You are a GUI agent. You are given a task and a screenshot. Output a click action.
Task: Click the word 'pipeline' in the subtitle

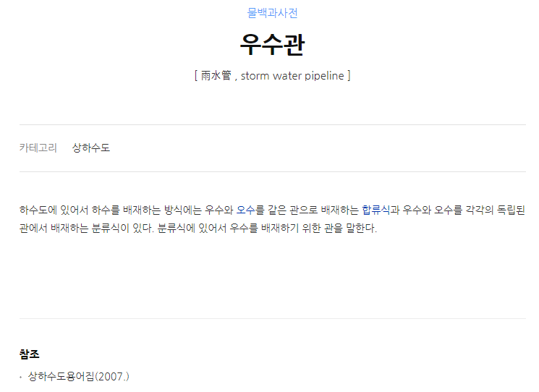(x=324, y=76)
